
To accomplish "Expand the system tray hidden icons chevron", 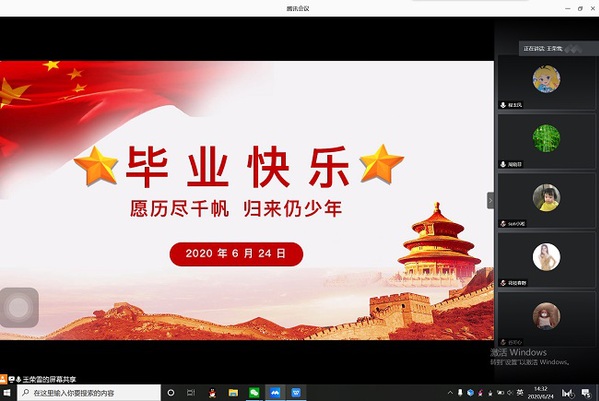I will coord(450,393).
